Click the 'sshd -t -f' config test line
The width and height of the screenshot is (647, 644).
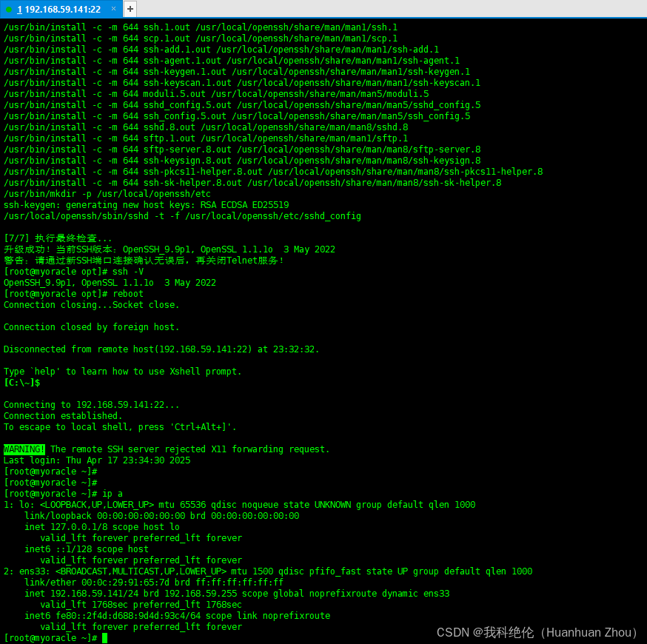click(x=182, y=216)
